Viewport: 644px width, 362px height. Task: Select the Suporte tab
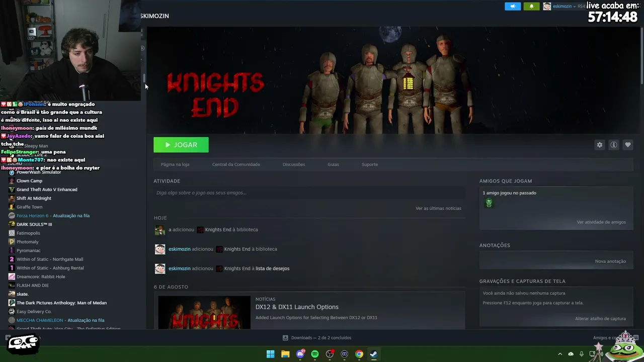(x=370, y=164)
